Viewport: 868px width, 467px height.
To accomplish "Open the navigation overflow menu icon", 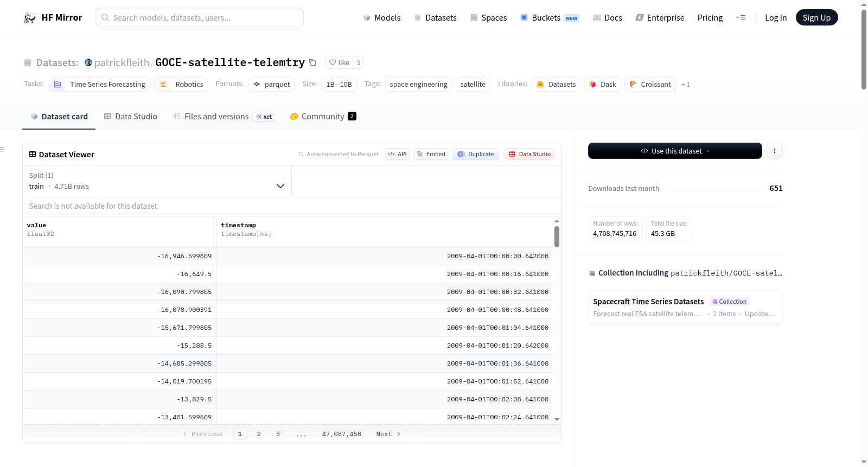I will click(x=741, y=18).
